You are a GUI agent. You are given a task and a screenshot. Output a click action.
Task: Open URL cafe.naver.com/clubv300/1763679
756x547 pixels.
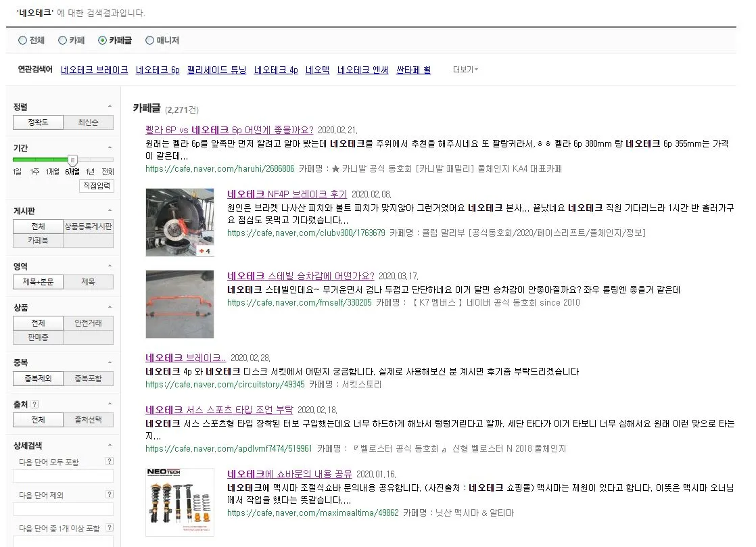(306, 233)
